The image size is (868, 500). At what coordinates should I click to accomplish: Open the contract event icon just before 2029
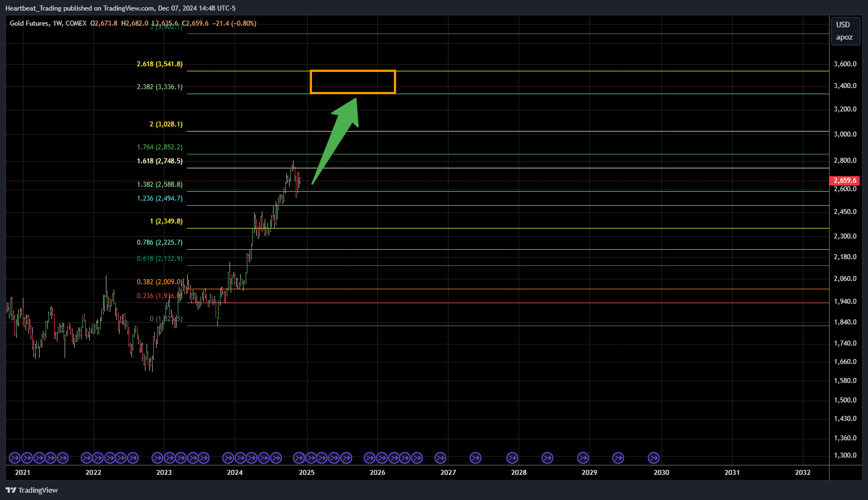point(583,458)
